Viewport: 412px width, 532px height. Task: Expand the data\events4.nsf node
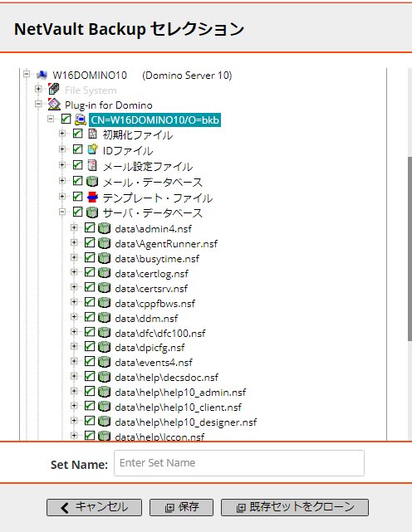[74, 361]
